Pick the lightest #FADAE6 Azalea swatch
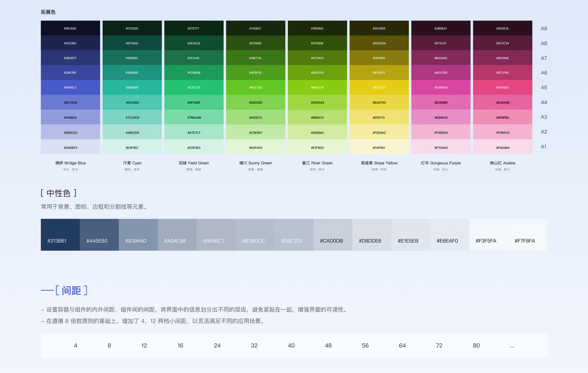 503,147
